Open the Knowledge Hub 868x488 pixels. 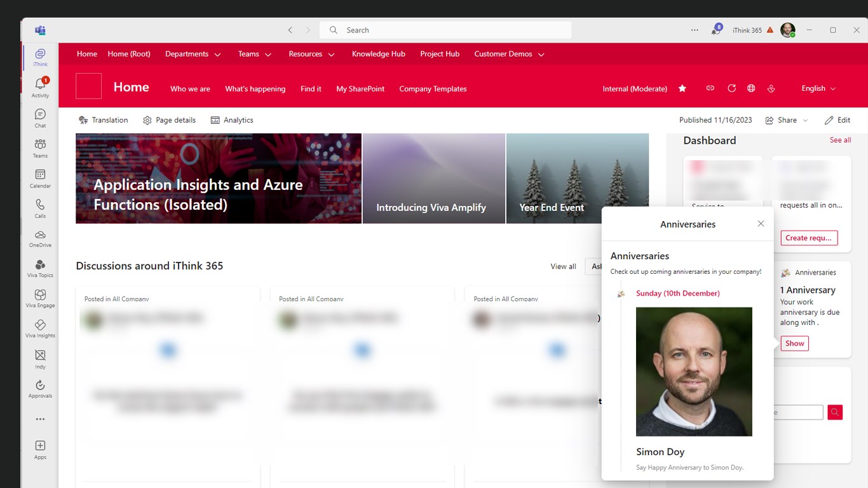(x=379, y=54)
